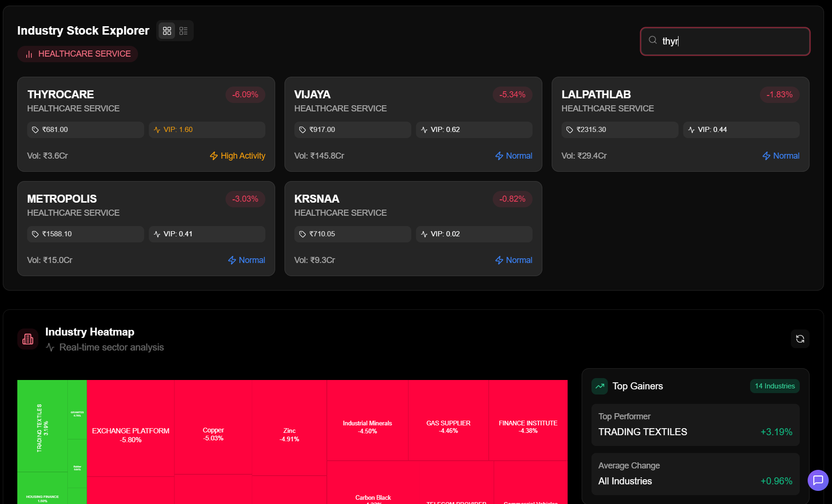Click METROPOLIS's VIP 0.41 pulse icon

157,234
